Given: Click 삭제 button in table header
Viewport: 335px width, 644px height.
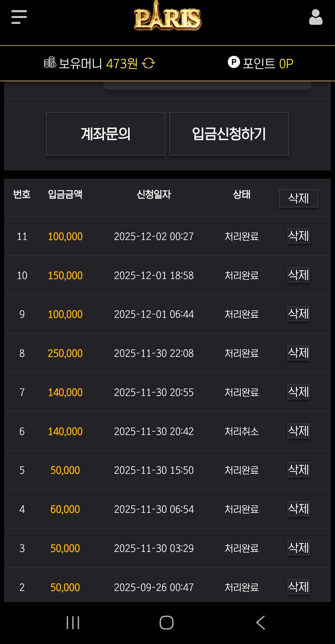Looking at the screenshot, I should (298, 198).
